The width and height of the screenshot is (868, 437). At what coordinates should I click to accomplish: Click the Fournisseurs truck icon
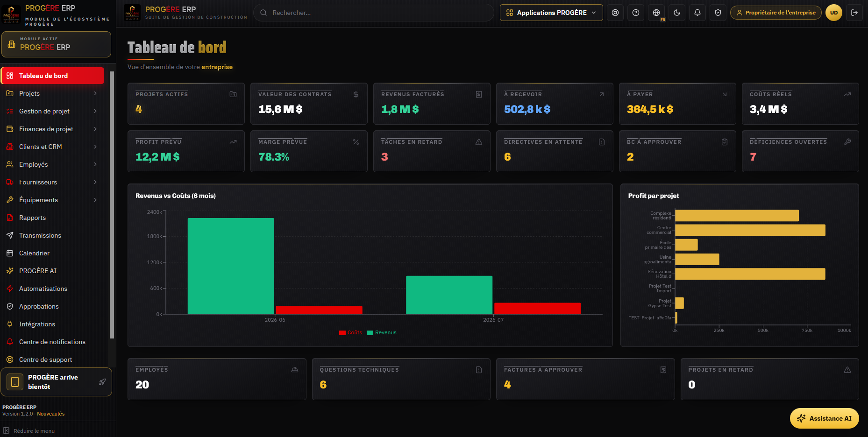point(10,182)
